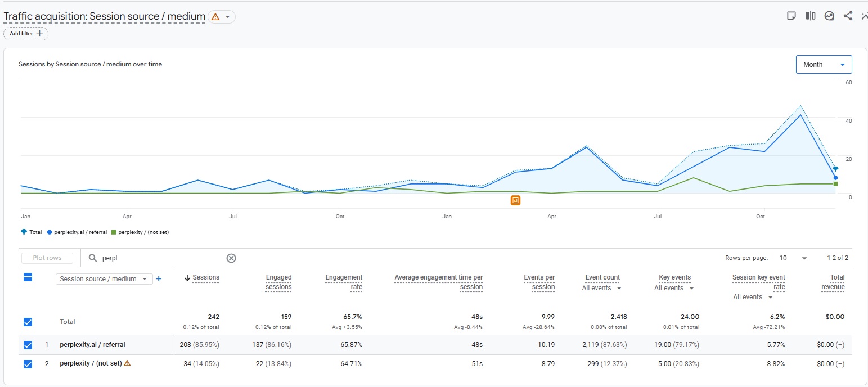Open the Event count All events menu
Screen dimensions: 868x387
click(601, 288)
